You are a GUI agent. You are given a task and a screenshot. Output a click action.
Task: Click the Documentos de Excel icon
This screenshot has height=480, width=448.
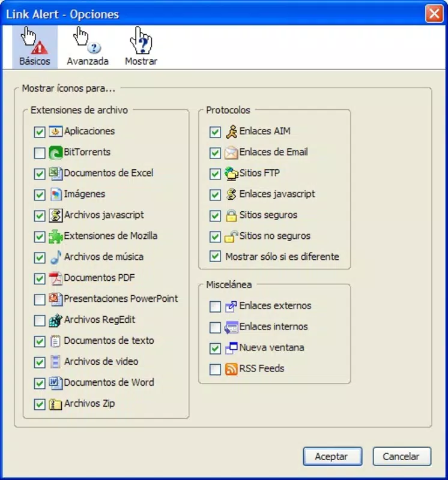pyautogui.click(x=55, y=173)
